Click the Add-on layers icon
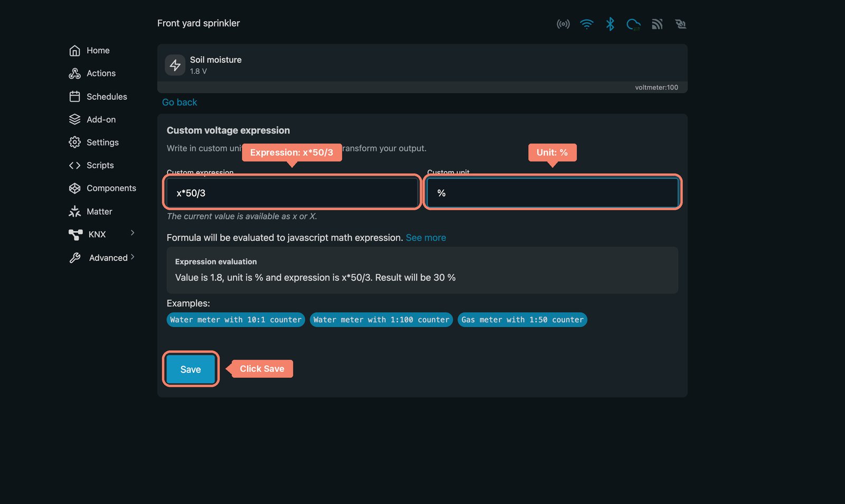This screenshot has width=845, height=504. tap(74, 119)
